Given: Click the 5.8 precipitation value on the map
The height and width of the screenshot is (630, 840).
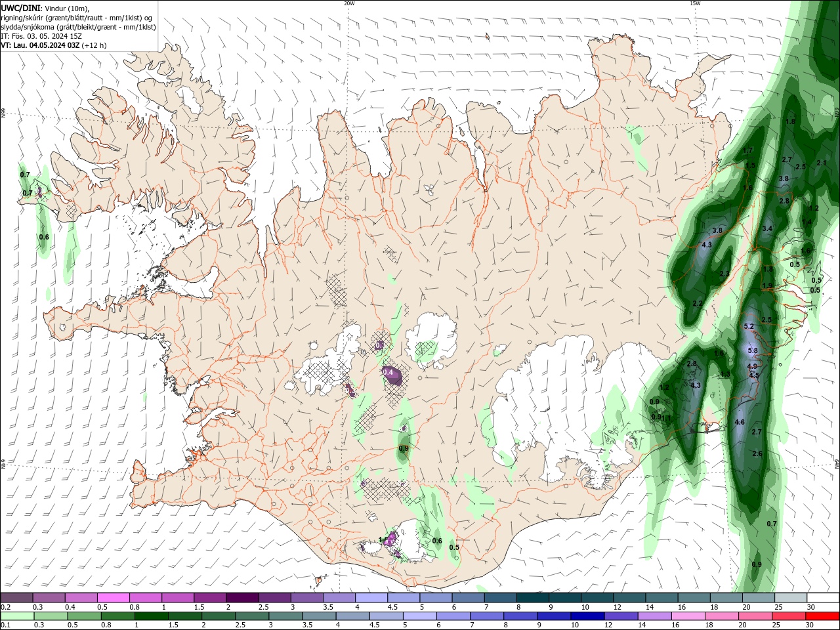Looking at the screenshot, I should coord(753,351).
